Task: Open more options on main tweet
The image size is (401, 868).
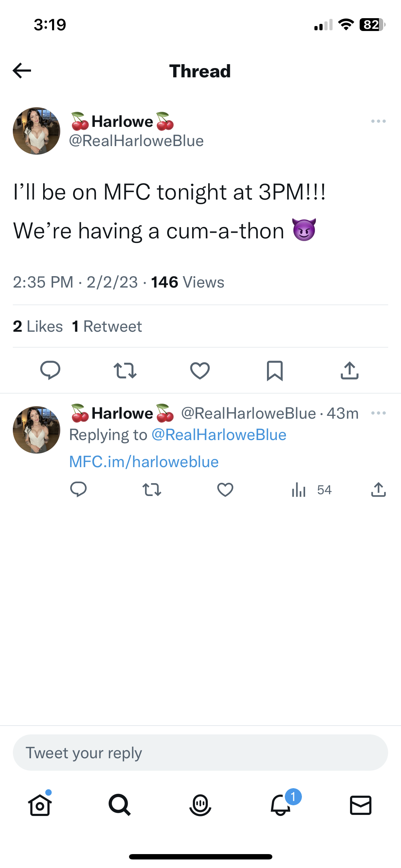Action: (378, 121)
